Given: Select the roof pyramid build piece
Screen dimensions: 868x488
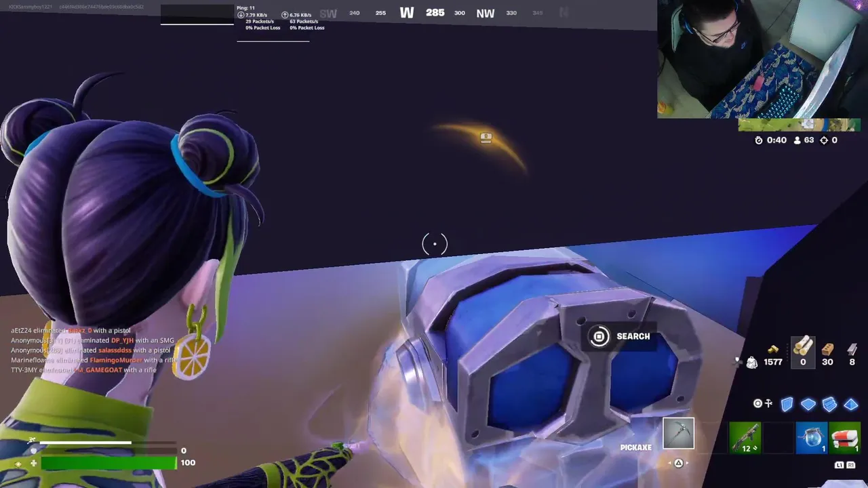Looking at the screenshot, I should 851,405.
